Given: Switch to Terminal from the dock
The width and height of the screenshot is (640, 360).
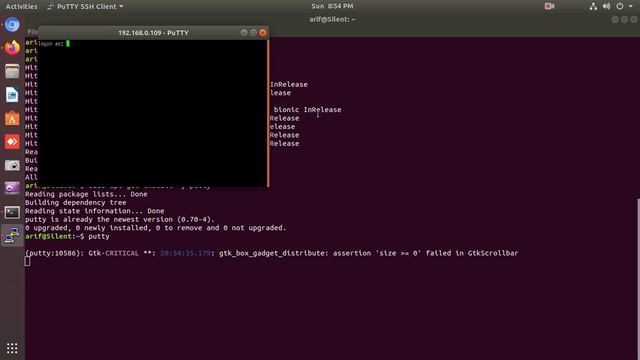Looking at the screenshot, I should [x=12, y=212].
